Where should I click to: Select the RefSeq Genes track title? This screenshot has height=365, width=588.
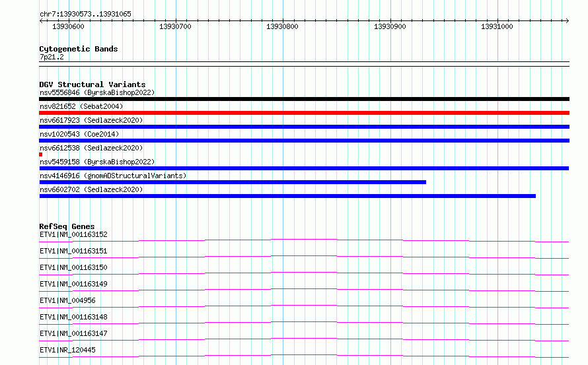67,226
